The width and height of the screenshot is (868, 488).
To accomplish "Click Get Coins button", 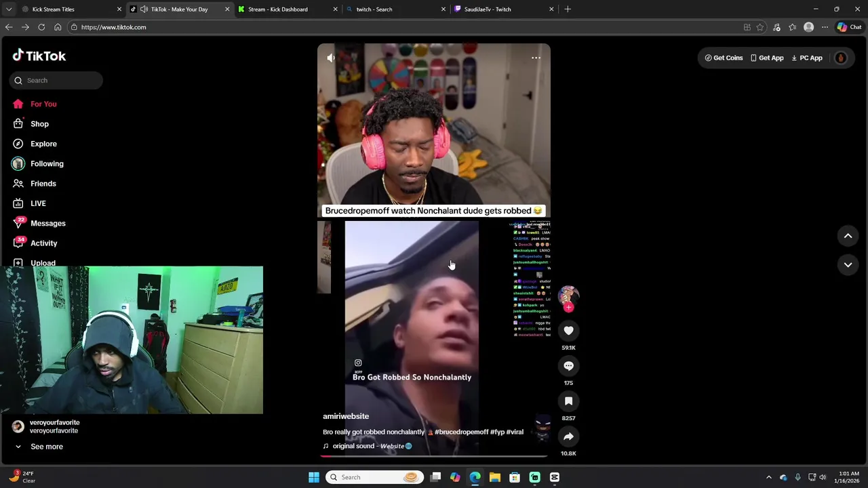I will [x=724, y=58].
